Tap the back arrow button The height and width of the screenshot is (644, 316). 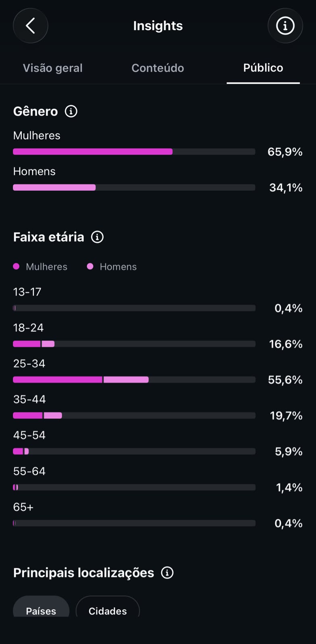click(x=31, y=26)
